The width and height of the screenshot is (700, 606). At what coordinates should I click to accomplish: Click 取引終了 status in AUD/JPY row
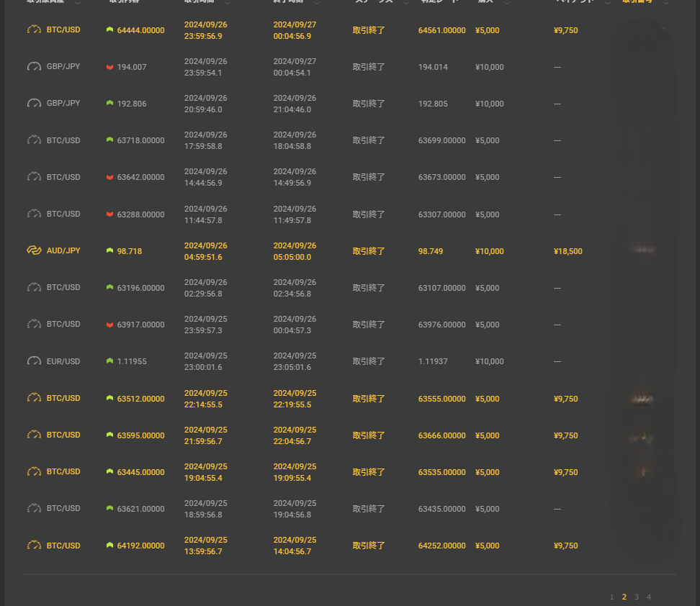click(369, 251)
